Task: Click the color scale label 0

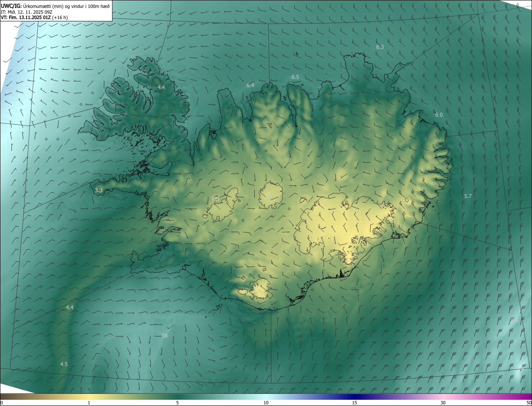Action: (2, 403)
